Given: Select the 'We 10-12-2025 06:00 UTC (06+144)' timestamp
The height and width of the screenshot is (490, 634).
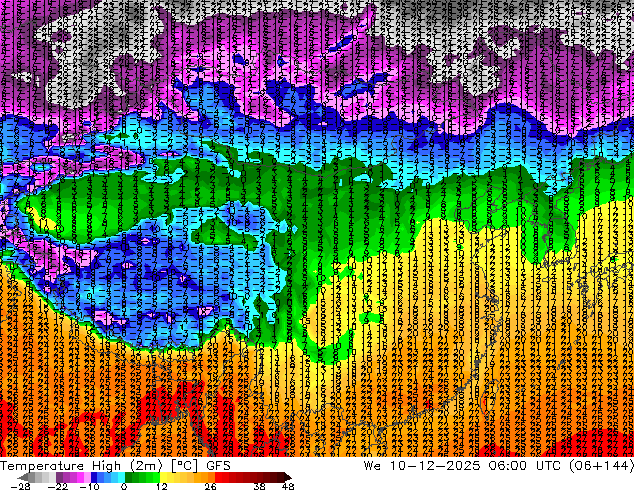Looking at the screenshot, I should tap(499, 465).
